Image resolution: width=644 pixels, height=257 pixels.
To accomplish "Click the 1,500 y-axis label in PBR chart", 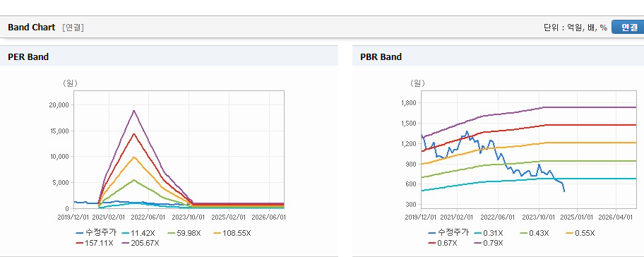I will (409, 123).
